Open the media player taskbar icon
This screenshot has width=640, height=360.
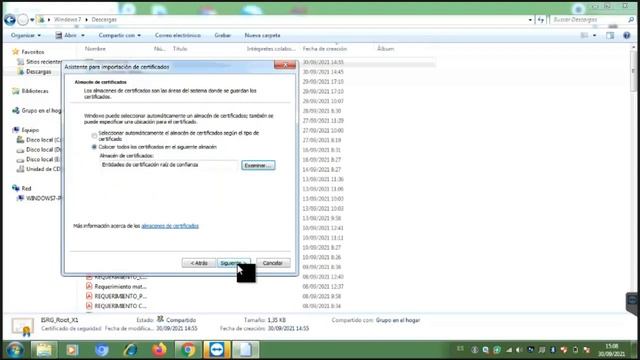tap(72, 350)
